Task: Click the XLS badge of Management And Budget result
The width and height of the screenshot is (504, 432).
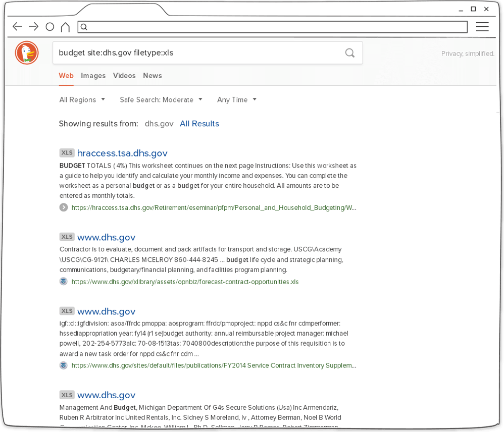Action: coord(67,395)
